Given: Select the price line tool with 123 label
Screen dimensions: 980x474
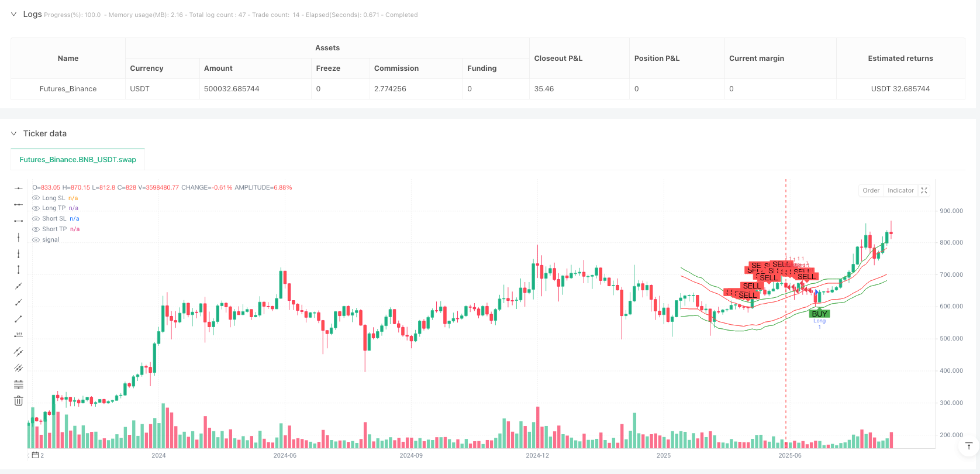Looking at the screenshot, I should click(19, 335).
